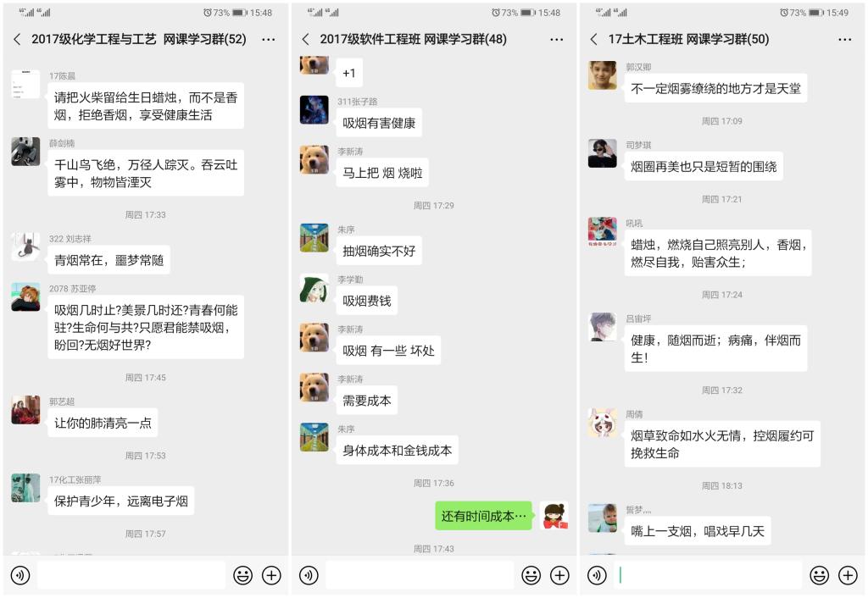Open the three-dot menu of 2017级软件工程班 chat
This screenshot has width=868, height=598.
(x=557, y=40)
